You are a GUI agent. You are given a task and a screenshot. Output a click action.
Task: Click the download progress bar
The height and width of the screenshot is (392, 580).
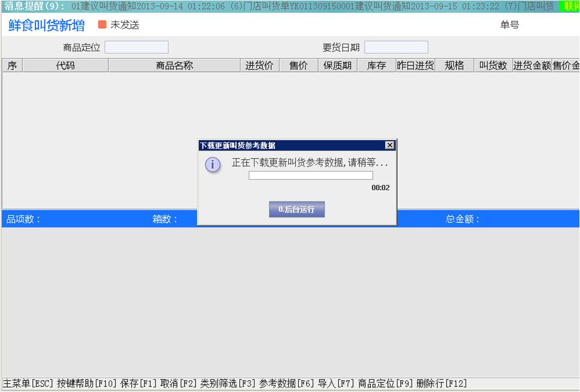pyautogui.click(x=310, y=175)
